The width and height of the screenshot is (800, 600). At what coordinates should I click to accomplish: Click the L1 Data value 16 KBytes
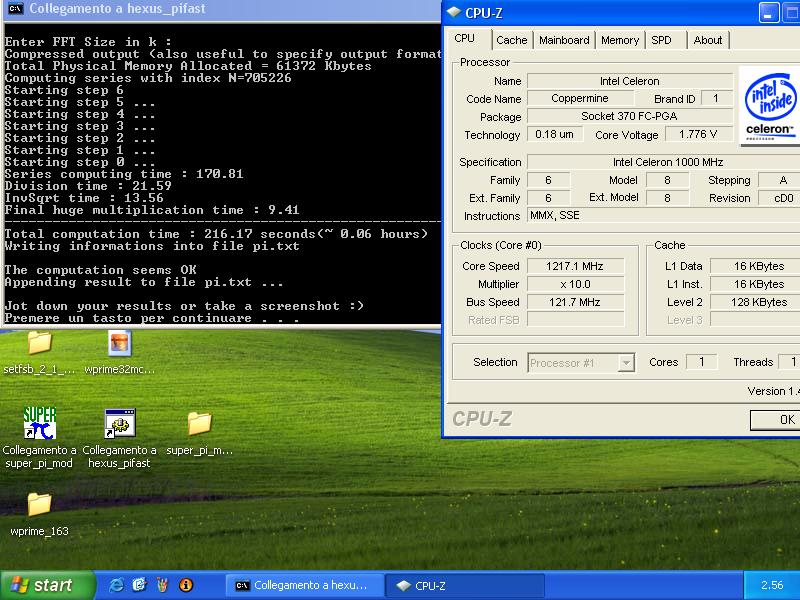point(757,266)
